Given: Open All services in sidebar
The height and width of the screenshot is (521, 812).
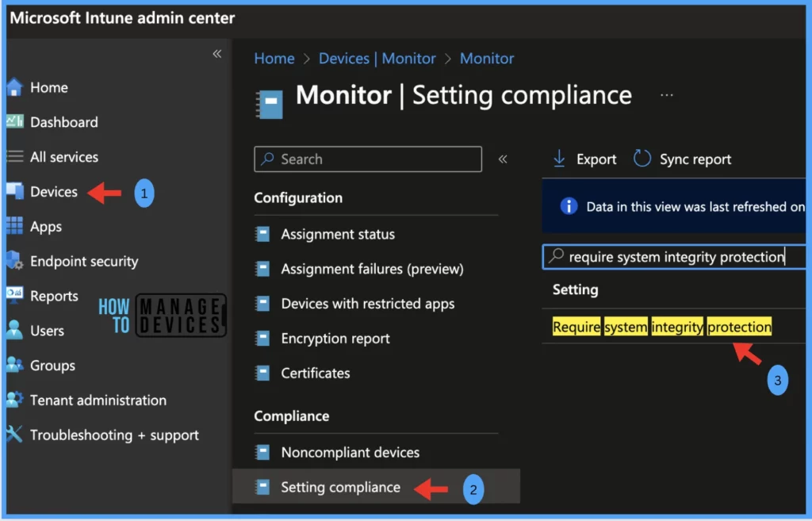Looking at the screenshot, I should pyautogui.click(x=63, y=157).
